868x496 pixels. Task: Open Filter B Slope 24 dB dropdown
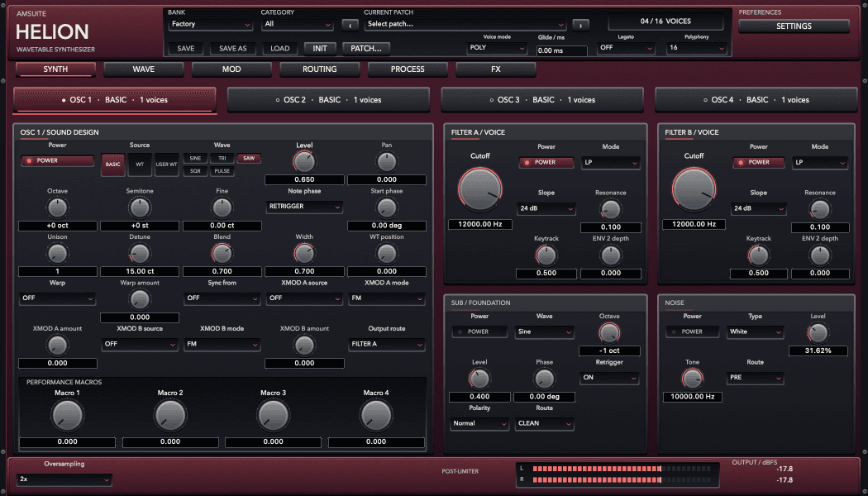(x=758, y=208)
